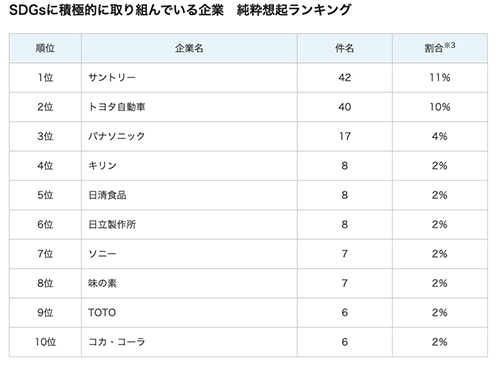The height and width of the screenshot is (366, 500).
Task: Select the キリン company cell
Action: point(189,166)
